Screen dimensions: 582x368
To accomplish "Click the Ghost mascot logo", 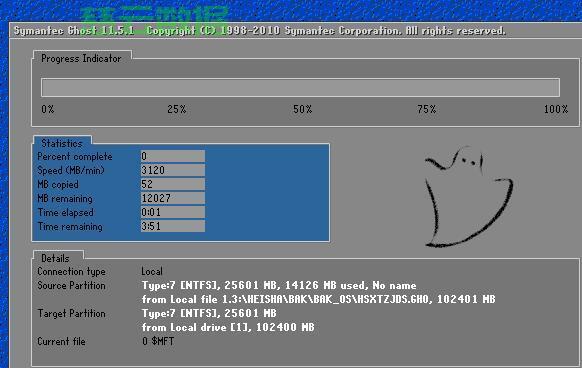I will 468,196.
